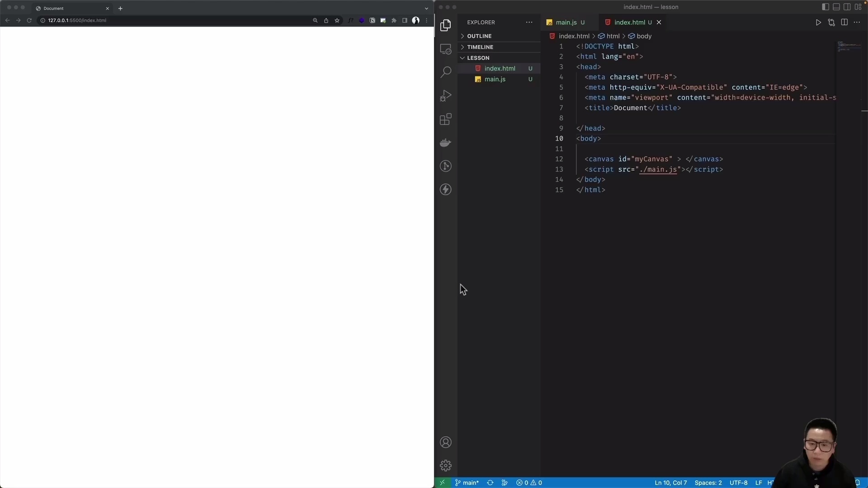Click the Docker icon in the activity bar
This screenshot has height=488, width=868.
click(446, 143)
